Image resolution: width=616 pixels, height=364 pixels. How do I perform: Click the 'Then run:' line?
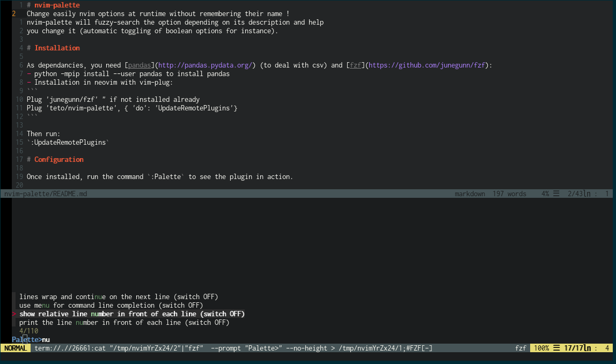coord(43,134)
